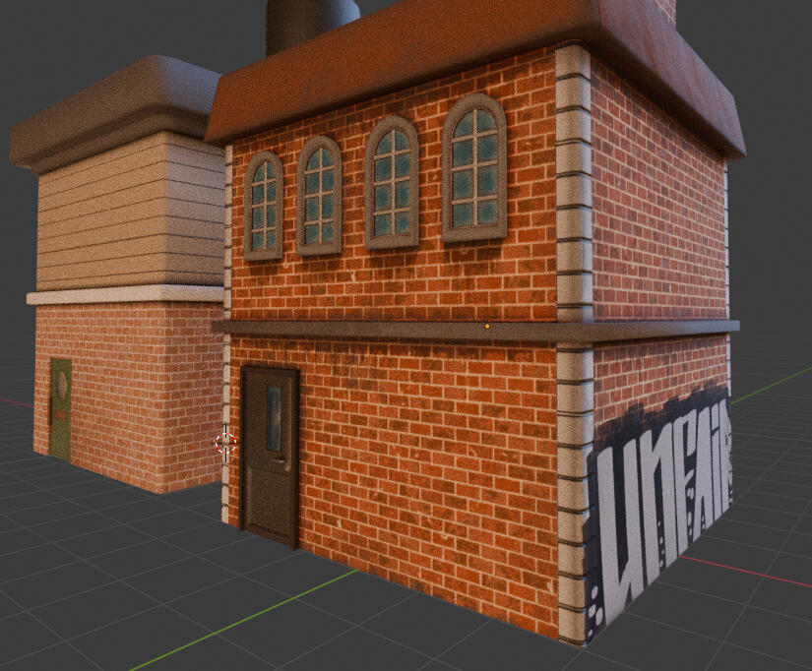Select the green door on rear building
The image size is (812, 671).
(61, 410)
